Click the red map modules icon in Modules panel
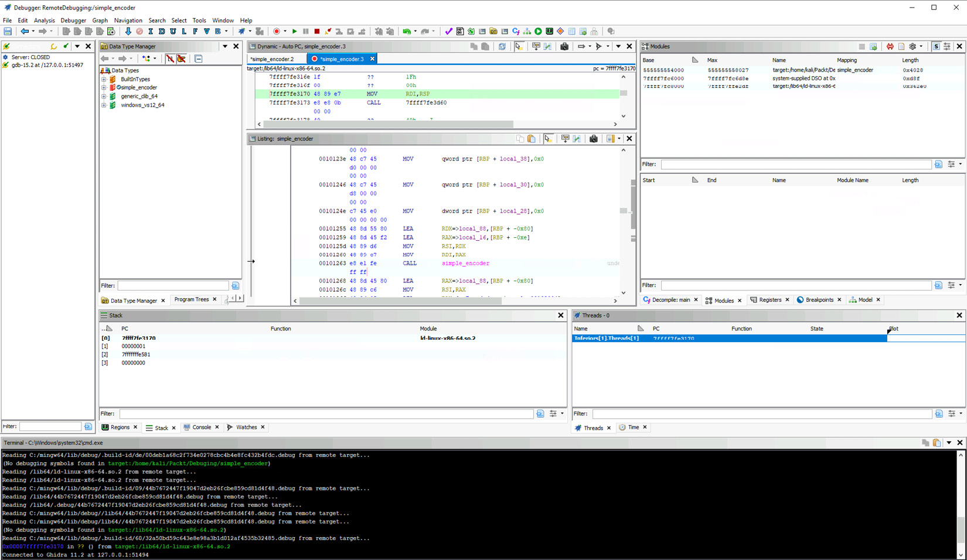Screen dimensions: 967x560 click(890, 46)
